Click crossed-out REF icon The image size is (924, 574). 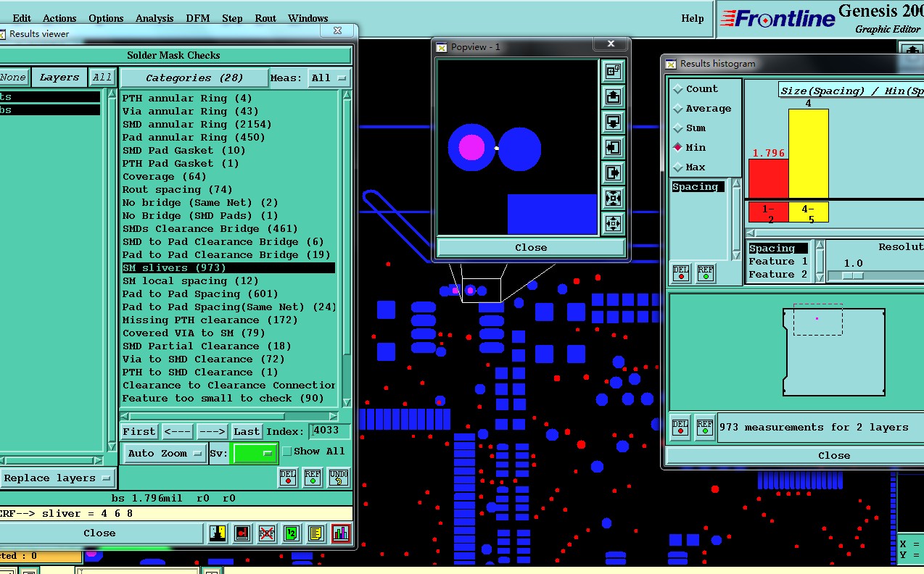pos(267,533)
